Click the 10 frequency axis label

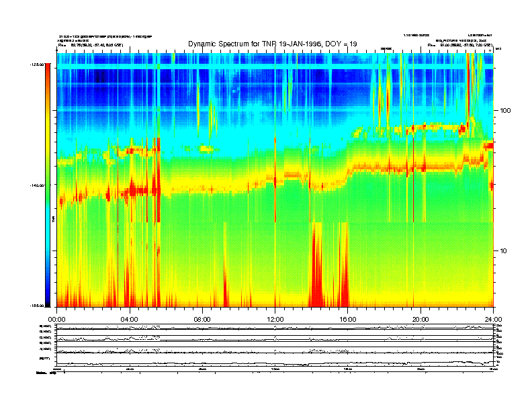pyautogui.click(x=504, y=251)
